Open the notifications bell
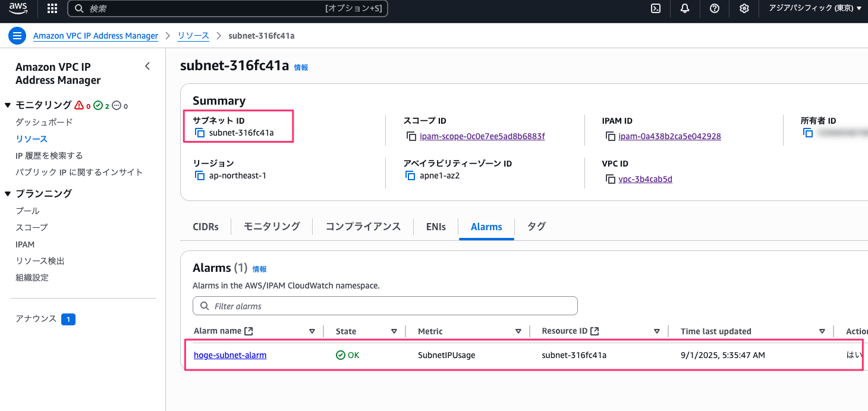Image resolution: width=868 pixels, height=411 pixels. coord(685,8)
